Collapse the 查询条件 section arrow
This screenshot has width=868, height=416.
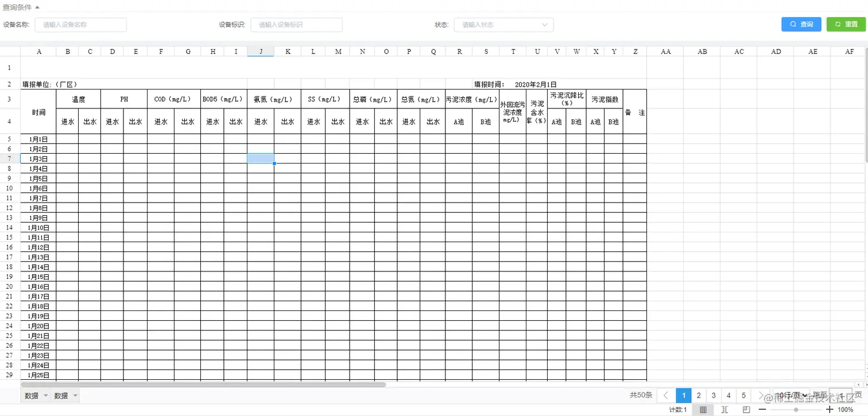37,7
